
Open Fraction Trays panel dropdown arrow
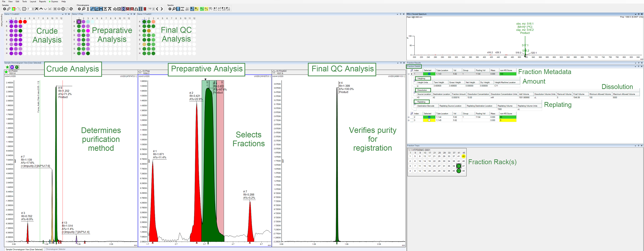click(635, 146)
